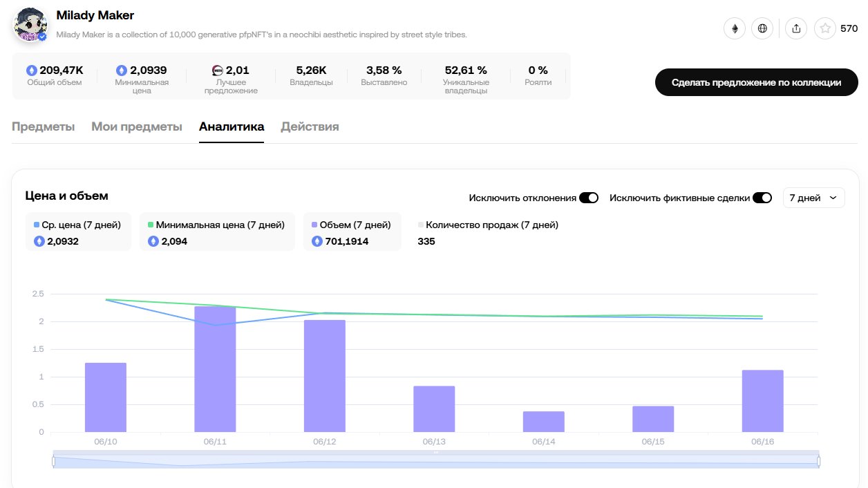The image size is (868, 488).
Task: Click the 2.5 y-axis label
Action: coord(37,294)
